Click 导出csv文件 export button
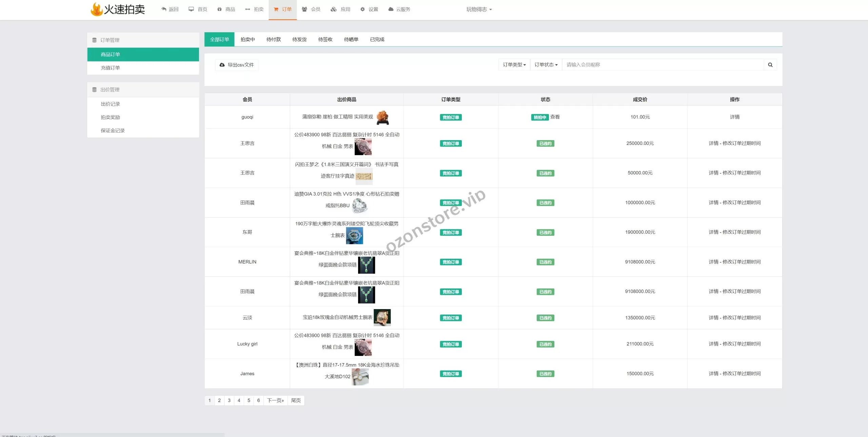Viewport: 868px width, 437px height. pos(237,65)
